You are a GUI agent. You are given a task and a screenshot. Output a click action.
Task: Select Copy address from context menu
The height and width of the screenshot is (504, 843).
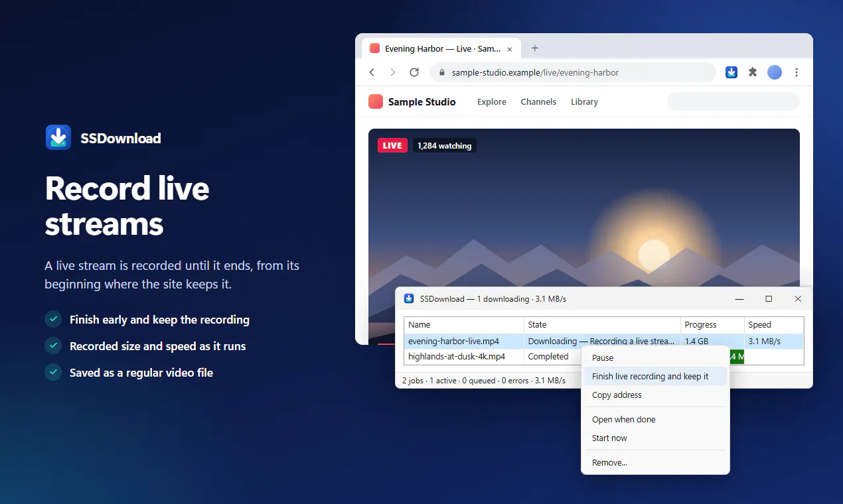point(655,395)
